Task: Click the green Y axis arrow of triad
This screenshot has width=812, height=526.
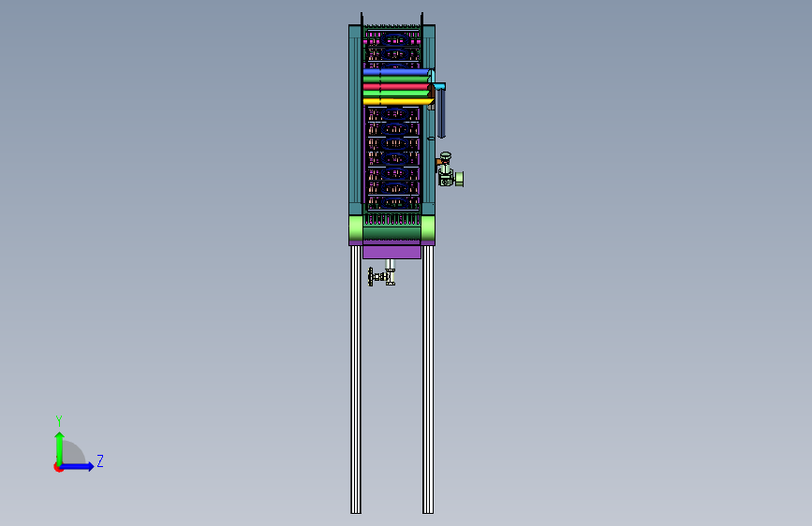Action: coord(59,448)
